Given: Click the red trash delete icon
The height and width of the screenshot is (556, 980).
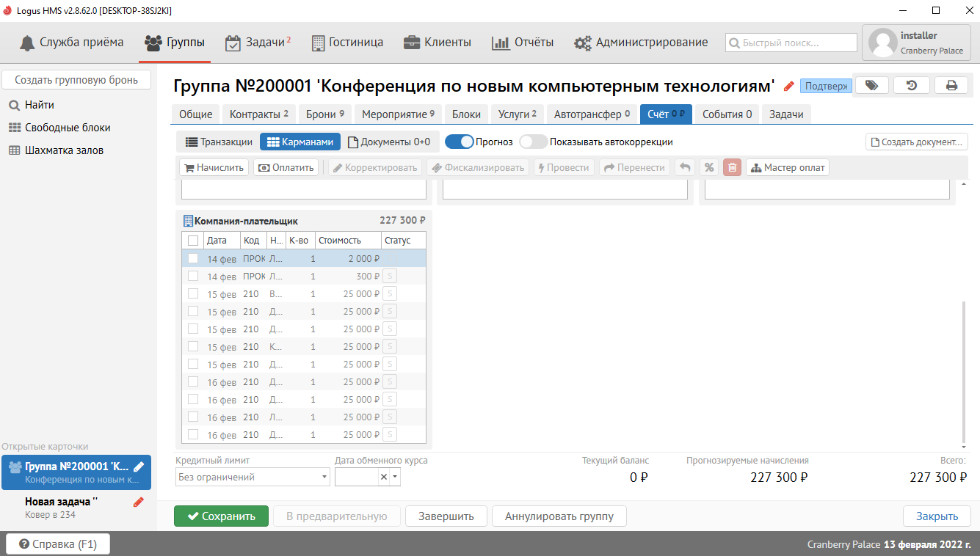Looking at the screenshot, I should click(x=732, y=167).
